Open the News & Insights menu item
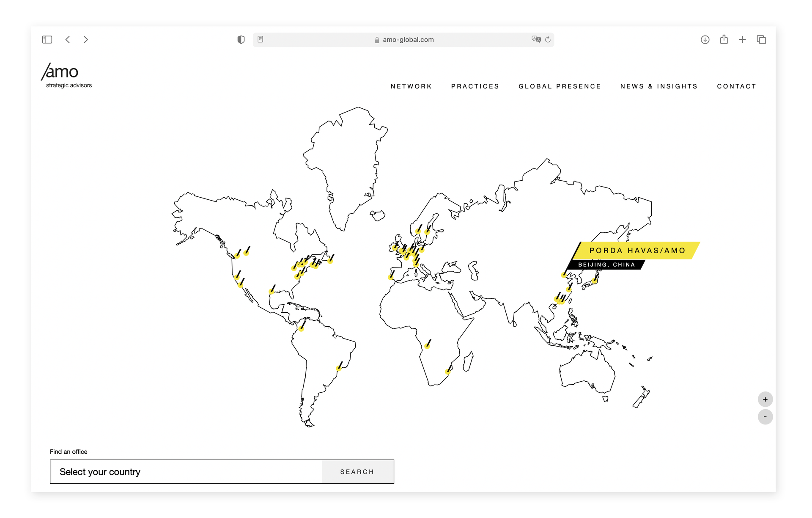The image size is (812, 518). tap(658, 86)
